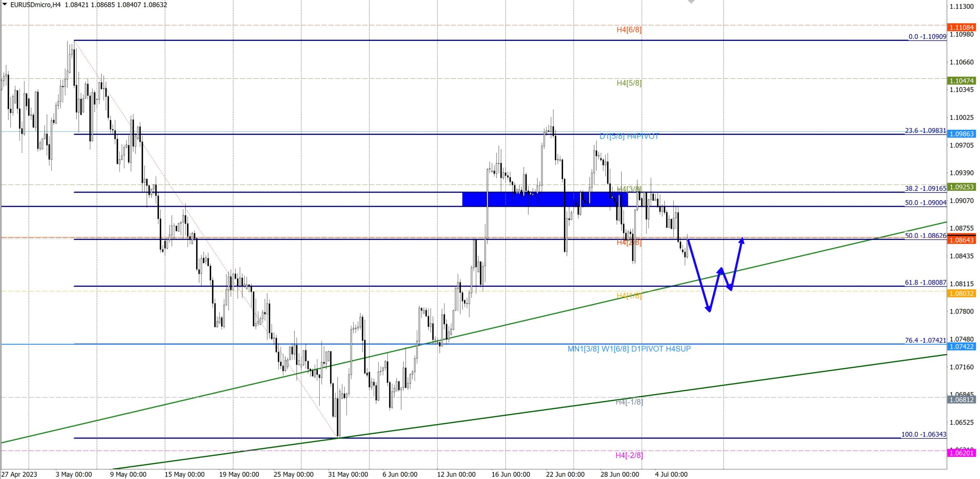Click the gray chart shift marker at top
This screenshot has height=479, width=980.
coord(691,2)
